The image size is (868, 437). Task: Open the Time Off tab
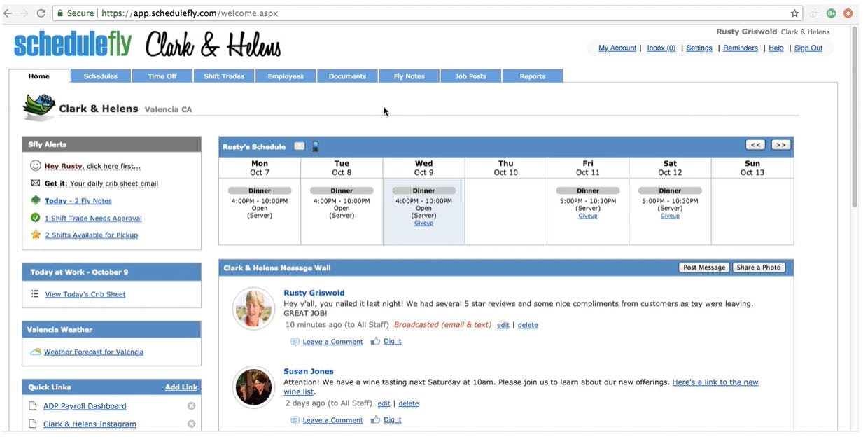[x=162, y=76]
